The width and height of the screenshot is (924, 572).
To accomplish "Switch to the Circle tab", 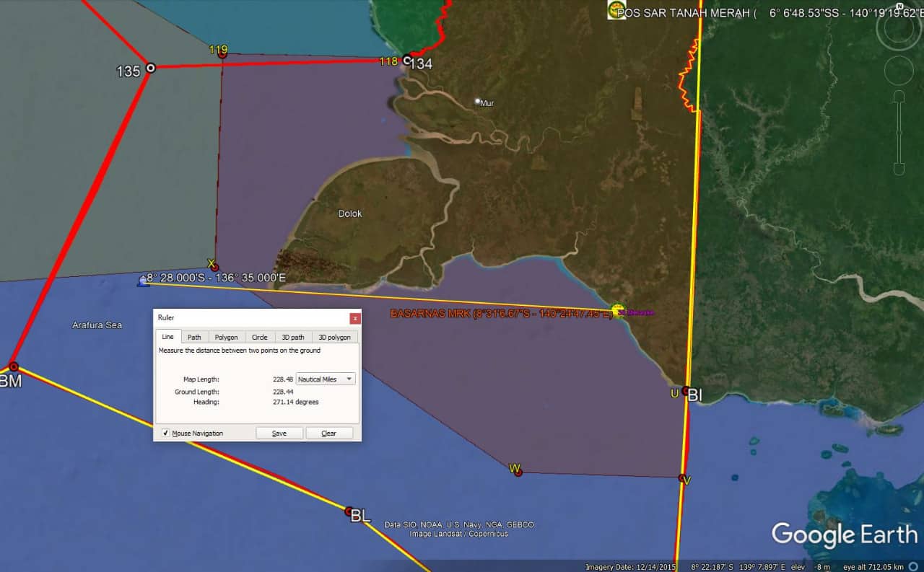I will click(x=260, y=337).
